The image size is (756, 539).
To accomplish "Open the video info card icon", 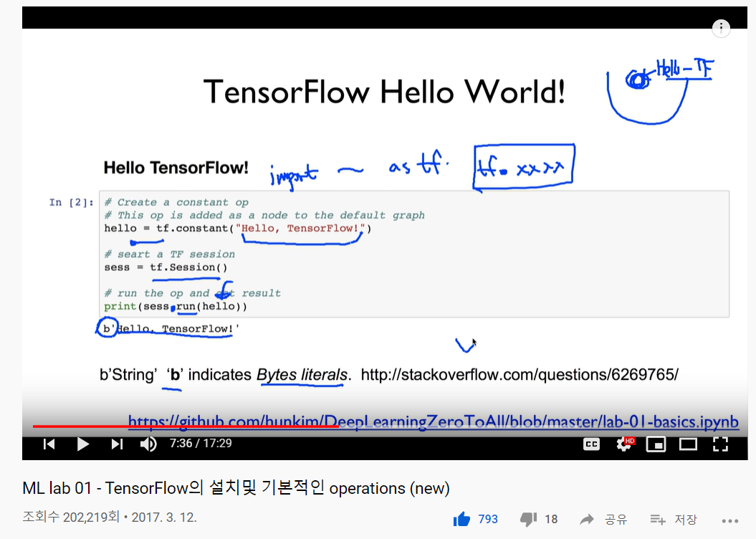I will [x=721, y=28].
